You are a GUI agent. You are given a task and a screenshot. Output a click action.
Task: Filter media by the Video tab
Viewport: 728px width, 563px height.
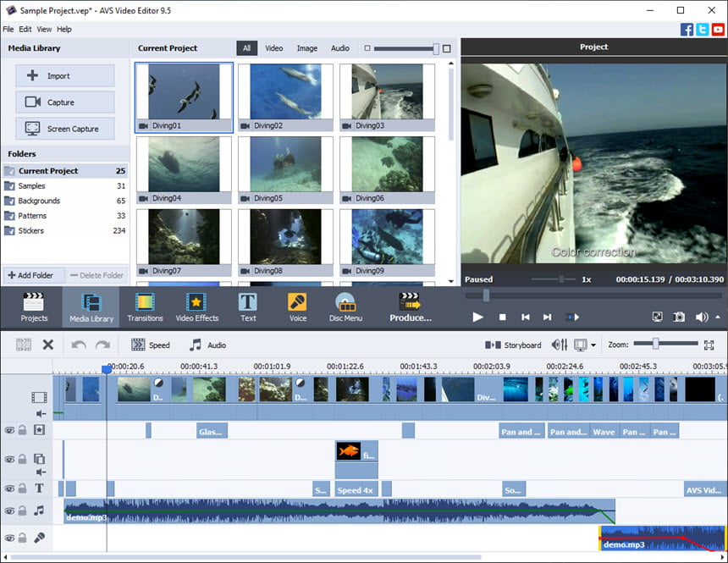(274, 48)
